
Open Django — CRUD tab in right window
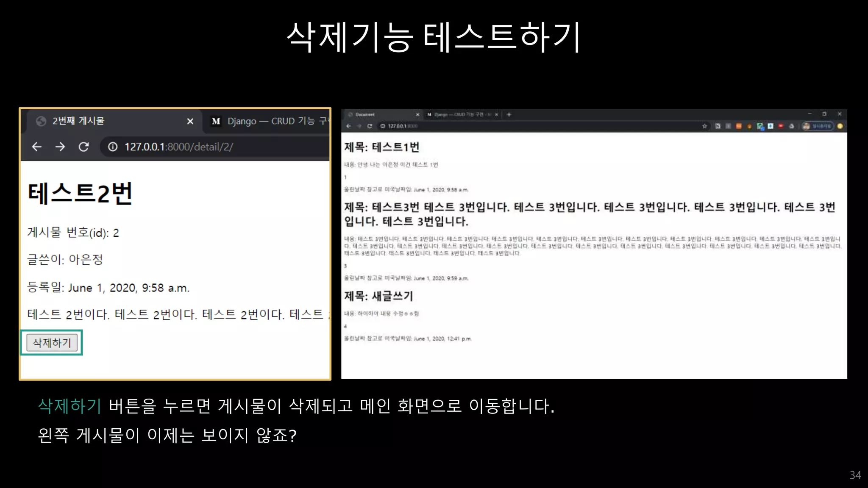point(462,114)
